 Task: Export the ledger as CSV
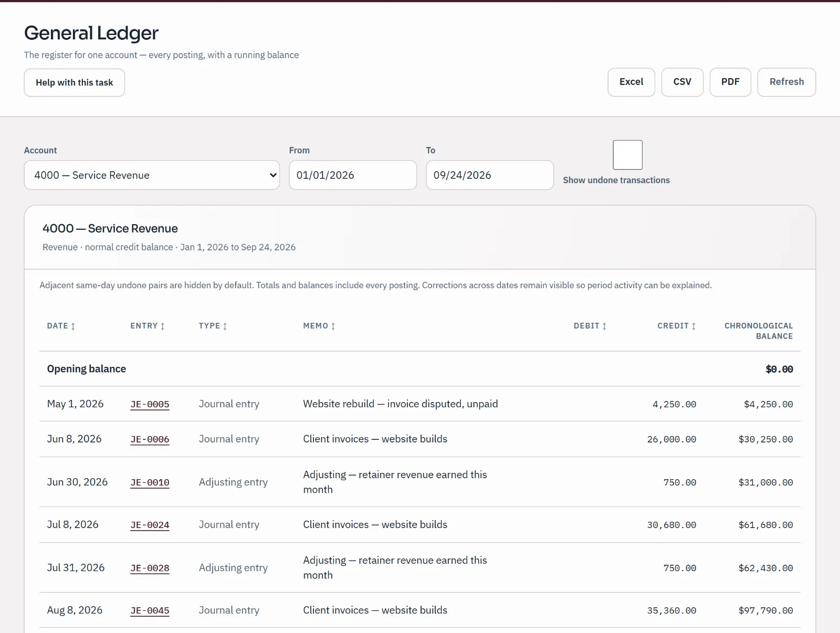[682, 82]
